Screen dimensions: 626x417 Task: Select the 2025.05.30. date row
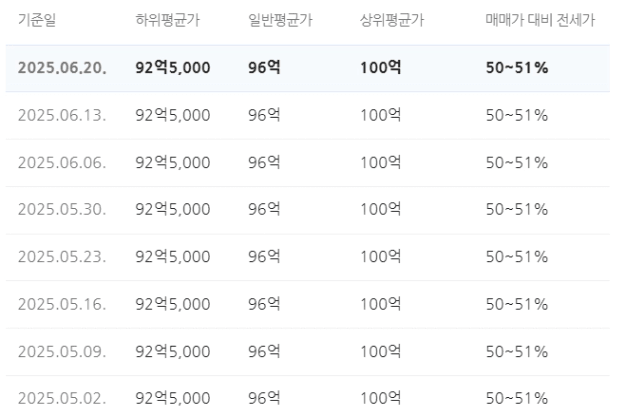click(307, 210)
